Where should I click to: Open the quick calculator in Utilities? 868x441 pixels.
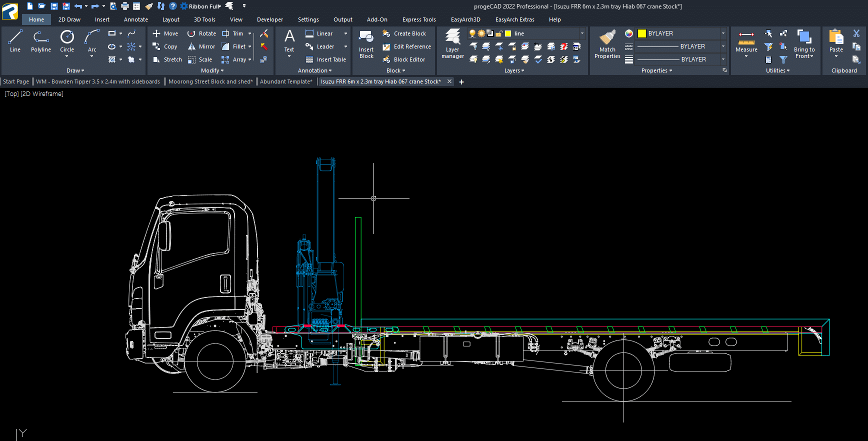(x=768, y=59)
